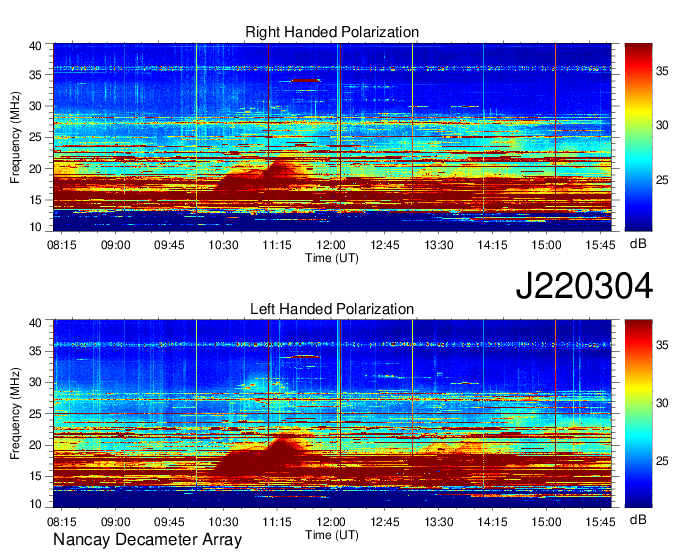Click the 35 dB tick on Right Handed color bar
This screenshot has width=680, height=552.
[x=662, y=71]
